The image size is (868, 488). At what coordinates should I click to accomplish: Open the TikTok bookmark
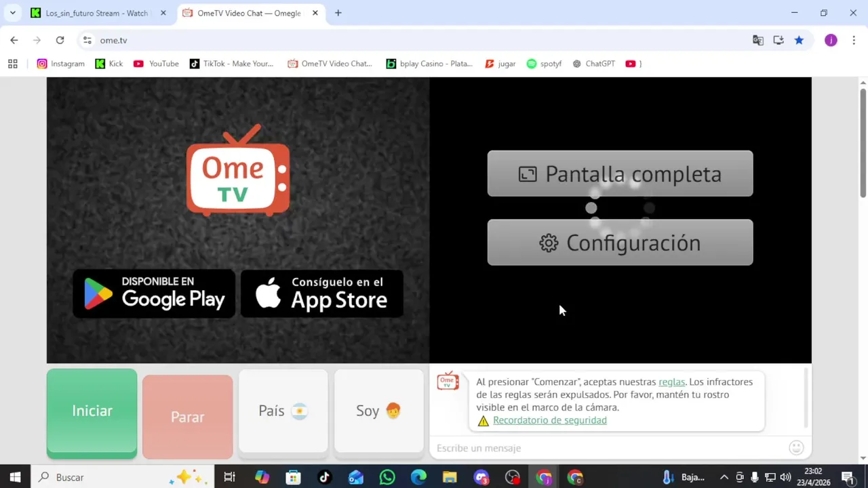[231, 64]
